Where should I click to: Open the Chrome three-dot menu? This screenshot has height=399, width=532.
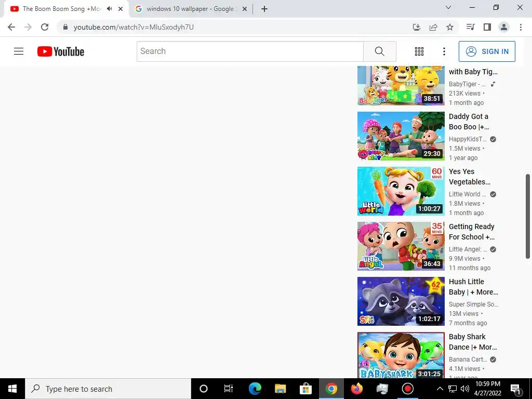click(521, 27)
